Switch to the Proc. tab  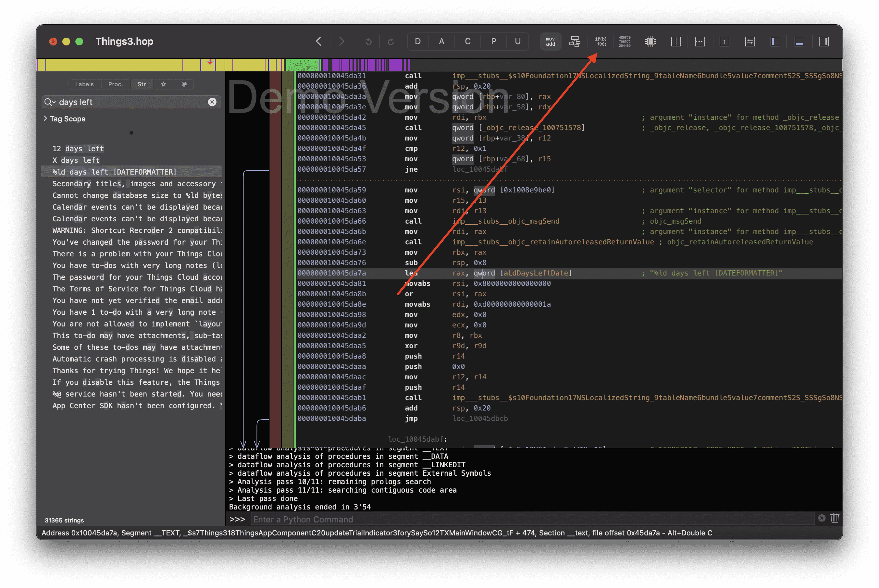(116, 84)
